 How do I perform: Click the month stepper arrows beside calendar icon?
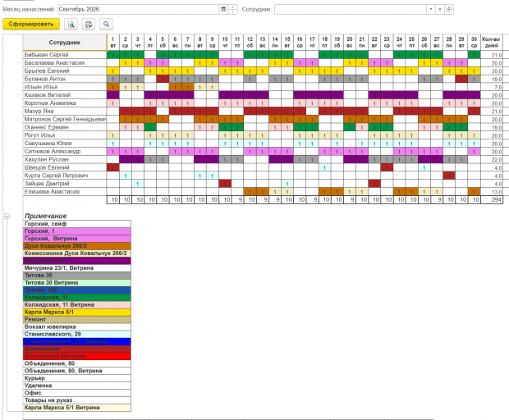(x=233, y=9)
